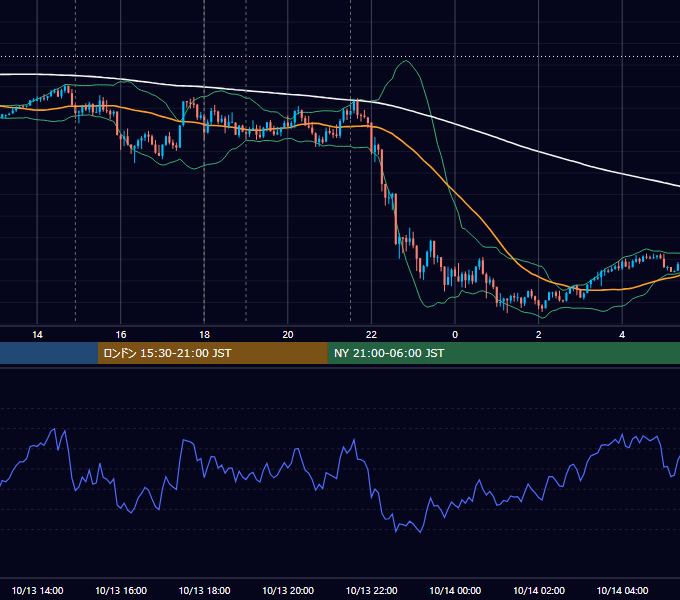Viewport: 680px width, 600px height.
Task: Click the '10/13 20:00' date label
Action: [288, 590]
